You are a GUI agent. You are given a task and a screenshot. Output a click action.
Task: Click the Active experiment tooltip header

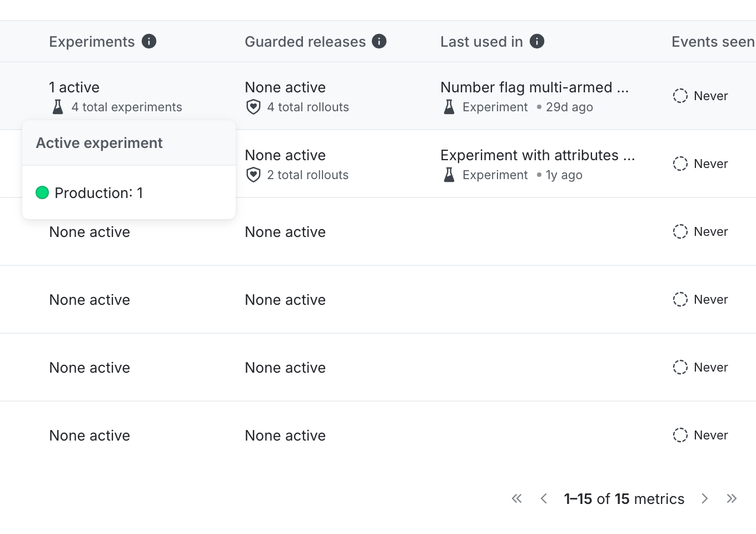click(99, 143)
